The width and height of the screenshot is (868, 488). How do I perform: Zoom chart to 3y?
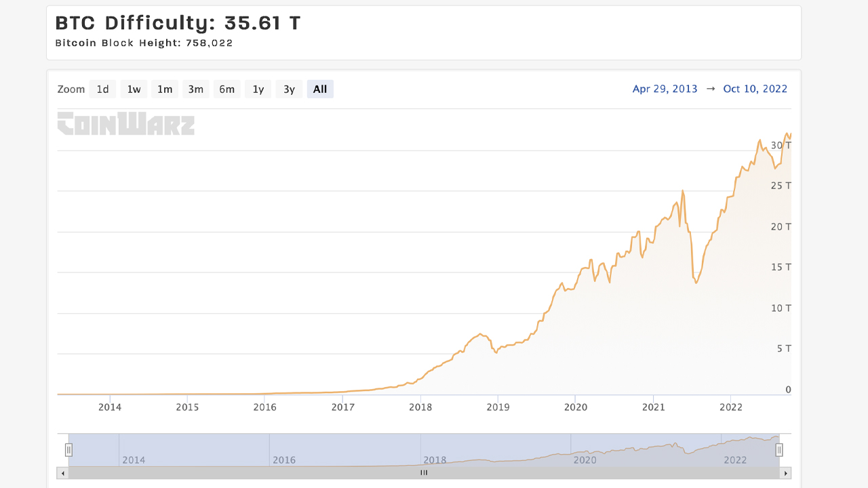(289, 89)
